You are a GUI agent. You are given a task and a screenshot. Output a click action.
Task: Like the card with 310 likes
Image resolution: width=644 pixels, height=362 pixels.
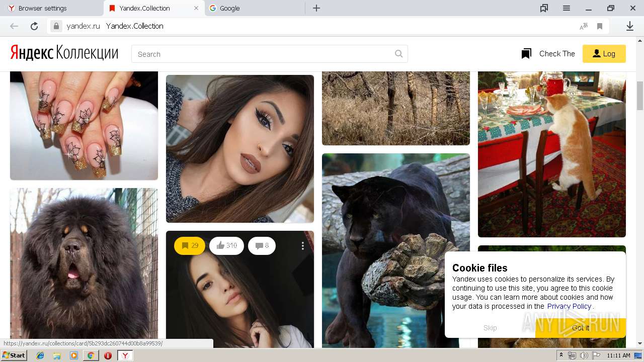pyautogui.click(x=226, y=246)
